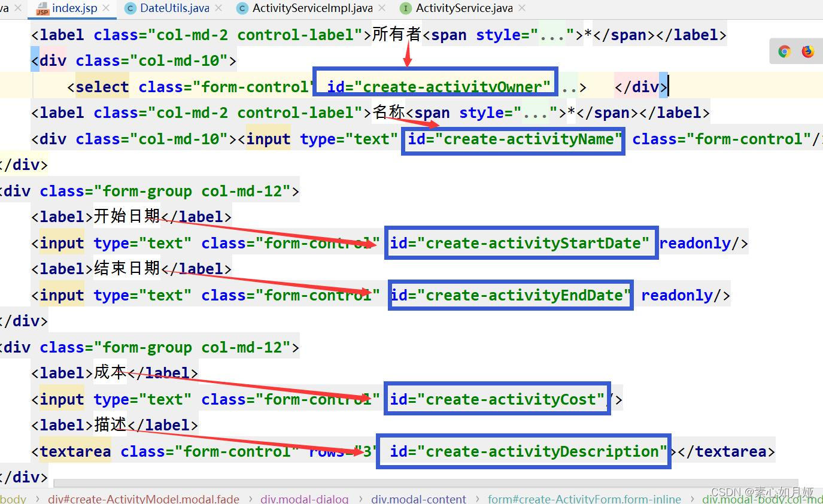
Task: Click the 开始日期 label text
Action: point(127,217)
